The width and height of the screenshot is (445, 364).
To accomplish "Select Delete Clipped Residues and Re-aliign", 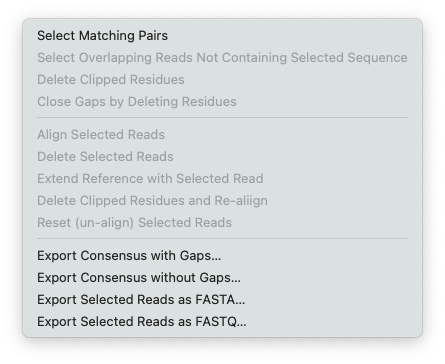I will 222,201.
